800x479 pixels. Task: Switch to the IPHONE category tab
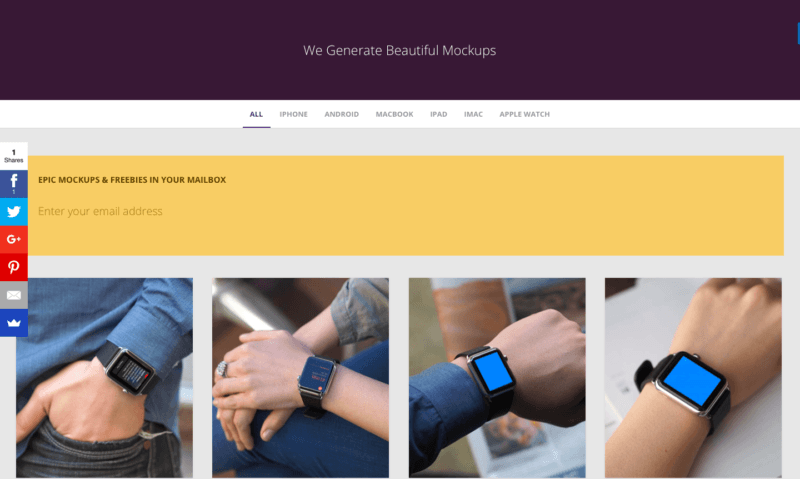point(293,114)
